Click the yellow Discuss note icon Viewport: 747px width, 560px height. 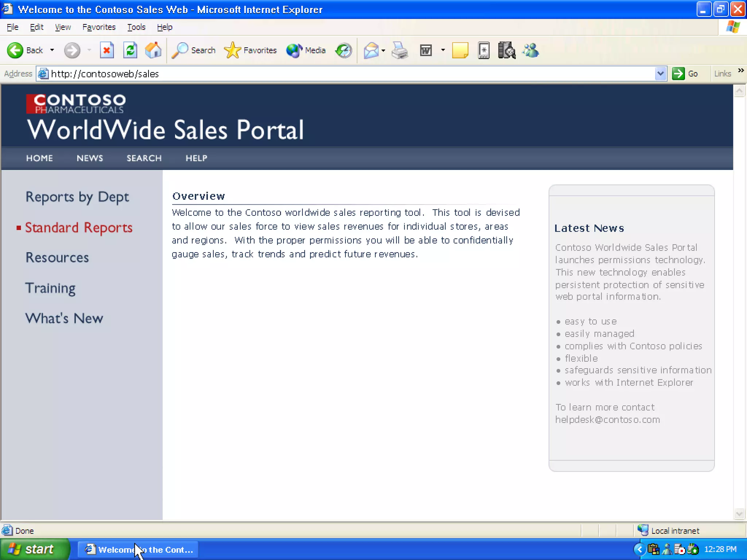click(460, 50)
